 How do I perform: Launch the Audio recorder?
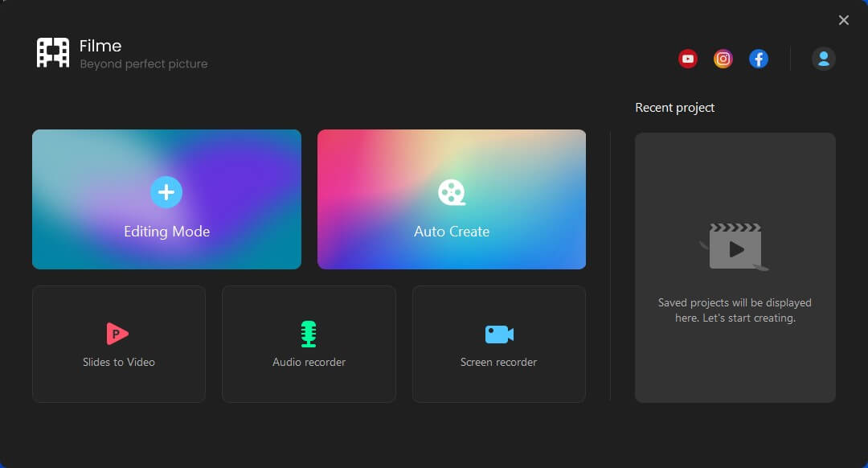pos(309,344)
